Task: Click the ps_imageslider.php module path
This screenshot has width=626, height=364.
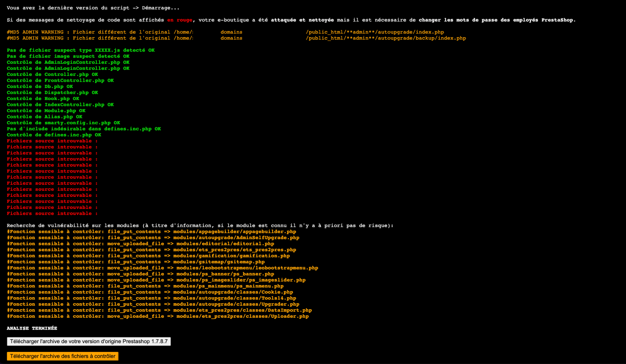Action: coord(241,280)
